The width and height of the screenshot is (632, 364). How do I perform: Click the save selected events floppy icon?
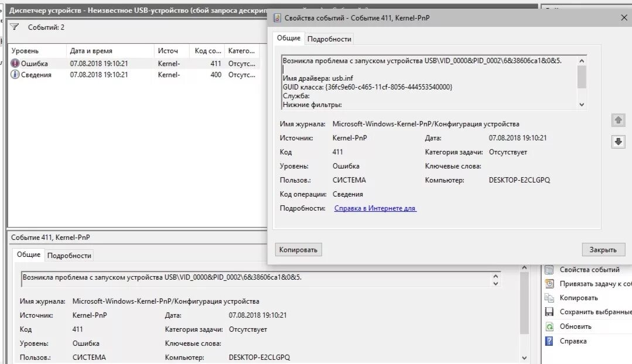click(549, 312)
